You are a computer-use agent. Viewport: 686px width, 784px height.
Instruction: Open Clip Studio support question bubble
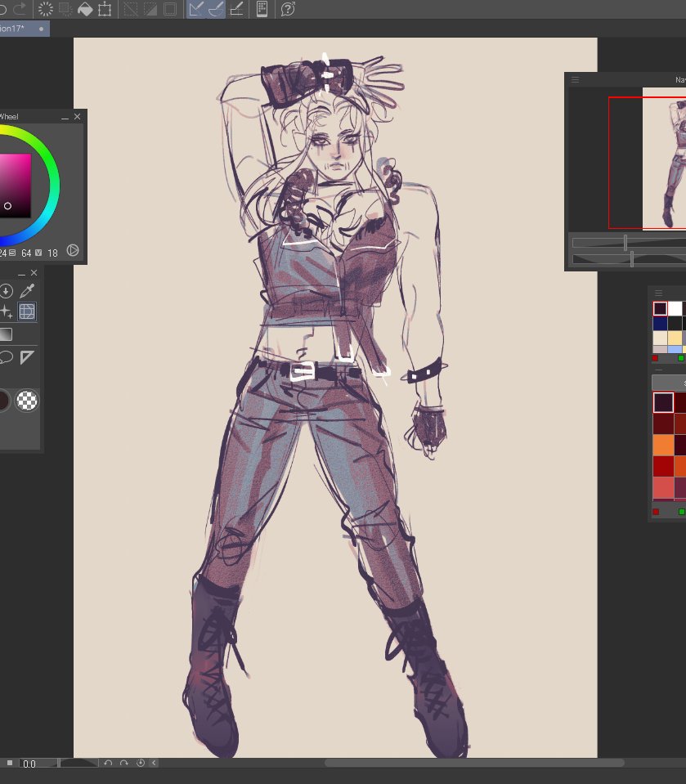point(288,9)
